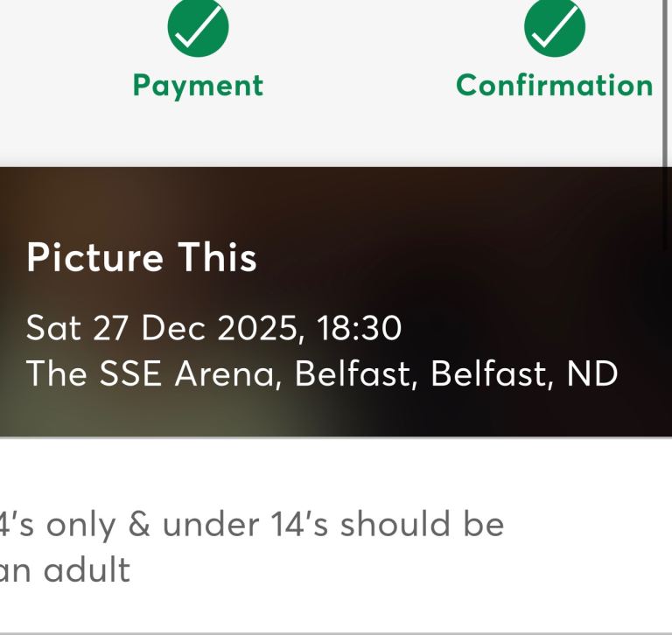
Task: Click the "ND" region code text
Action: click(592, 373)
